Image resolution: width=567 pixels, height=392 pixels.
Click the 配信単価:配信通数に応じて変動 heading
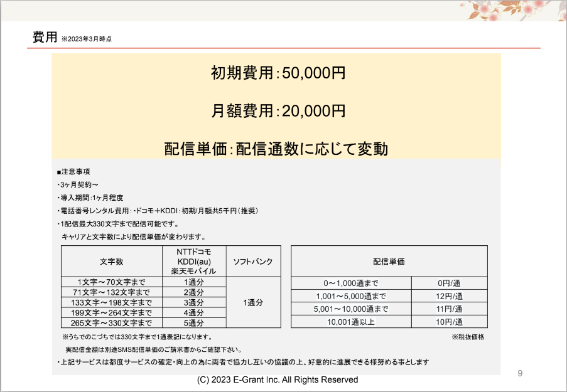[276, 149]
